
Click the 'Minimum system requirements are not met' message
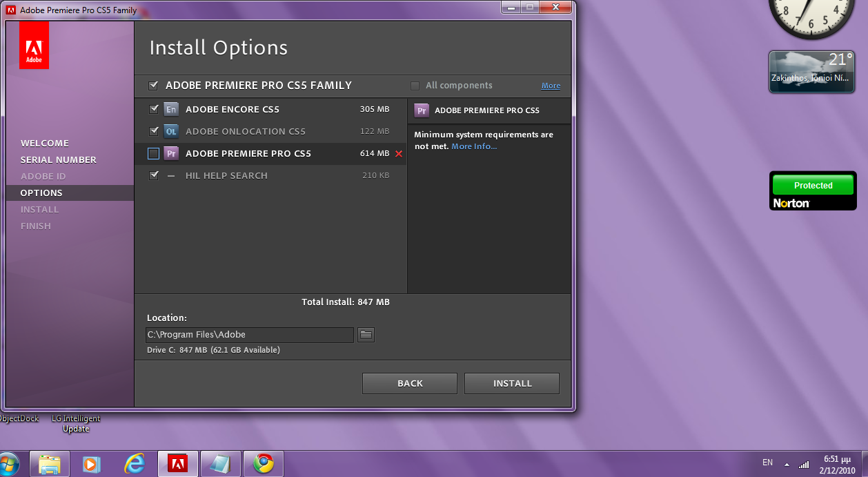(x=484, y=140)
